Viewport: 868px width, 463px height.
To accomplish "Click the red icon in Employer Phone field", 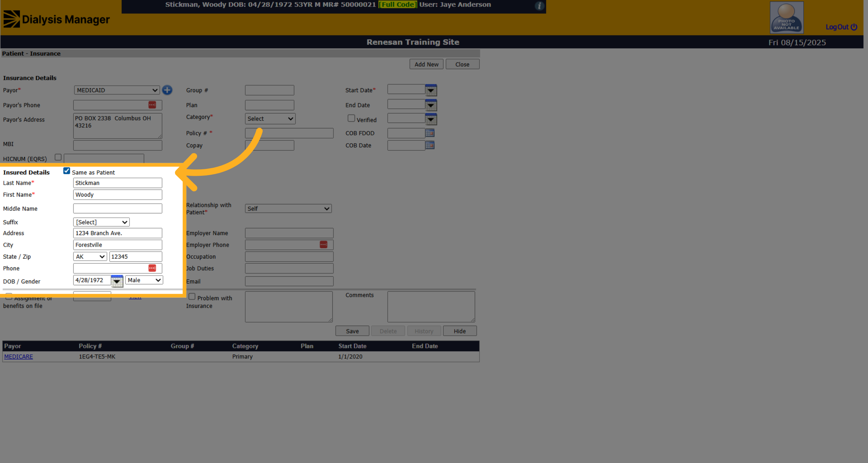I will 324,245.
